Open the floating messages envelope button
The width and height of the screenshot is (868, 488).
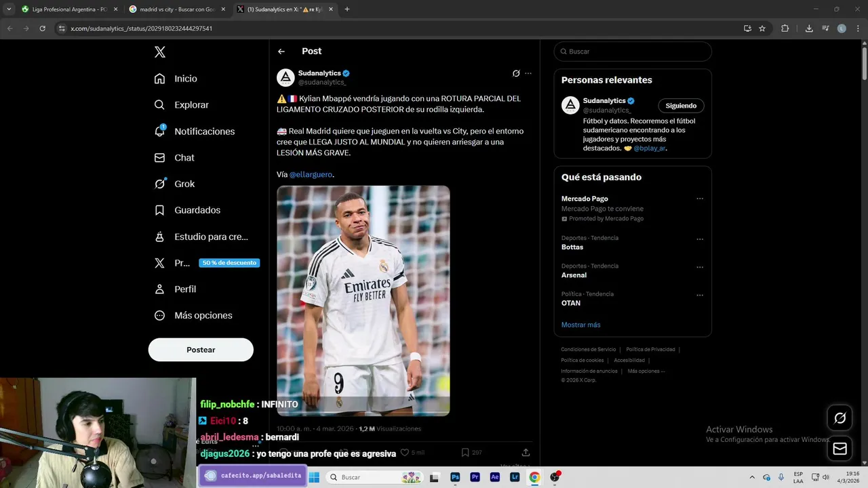[x=840, y=449]
